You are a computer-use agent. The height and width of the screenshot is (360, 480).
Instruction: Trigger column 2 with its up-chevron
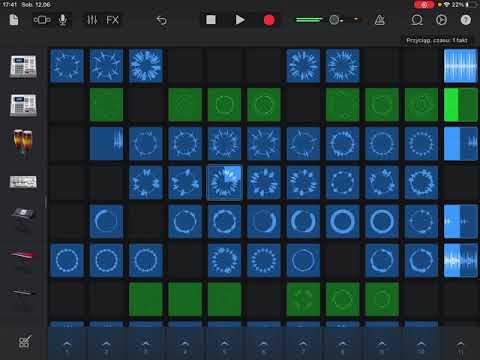106,345
